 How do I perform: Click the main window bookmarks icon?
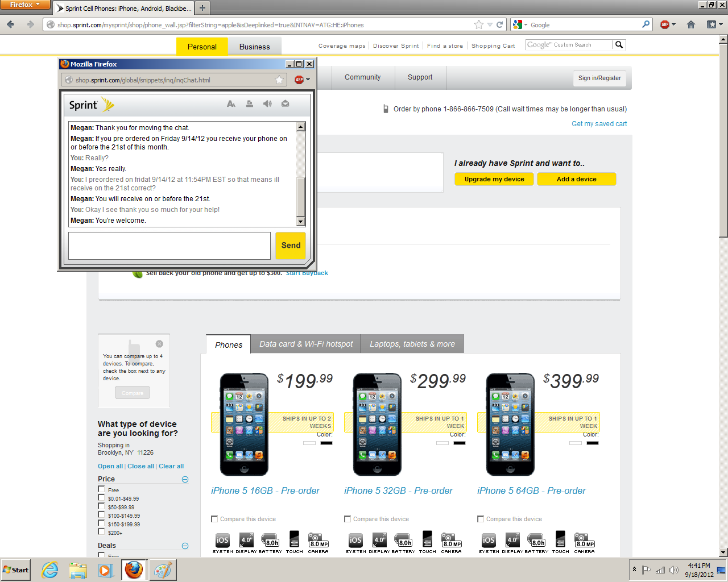pos(712,24)
